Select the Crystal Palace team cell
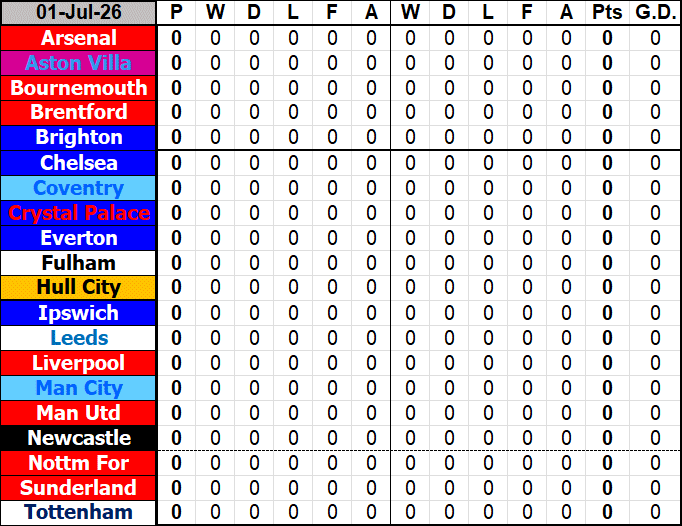The width and height of the screenshot is (682, 526). 78,213
